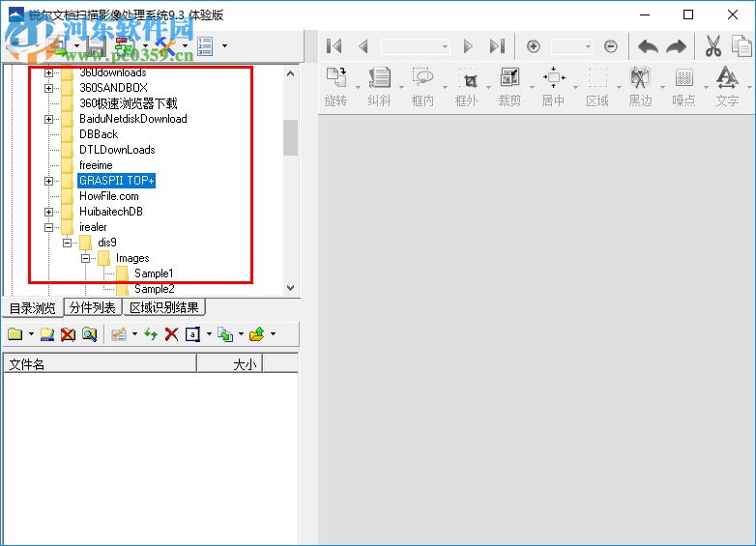Image resolution: width=756 pixels, height=546 pixels.
Task: Click the rename folder pencil icon
Action: [47, 334]
